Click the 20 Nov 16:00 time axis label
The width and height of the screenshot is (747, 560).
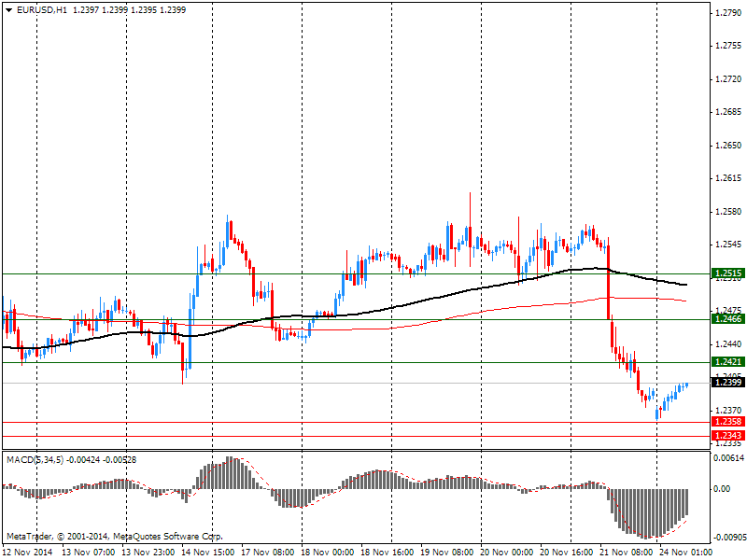point(567,552)
